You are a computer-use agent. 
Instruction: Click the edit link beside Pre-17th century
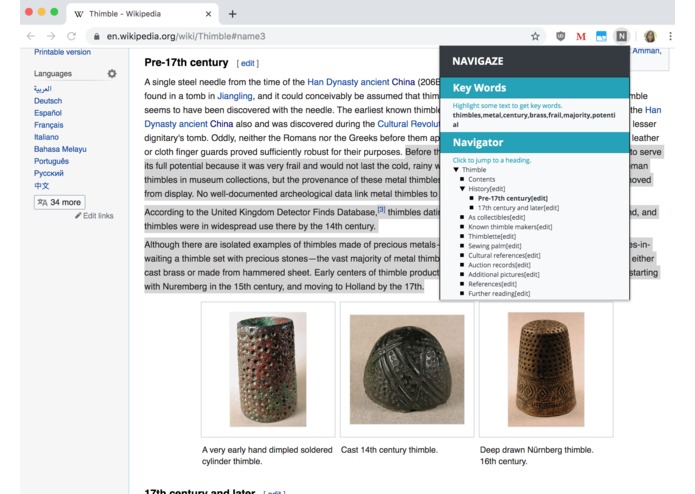247,63
